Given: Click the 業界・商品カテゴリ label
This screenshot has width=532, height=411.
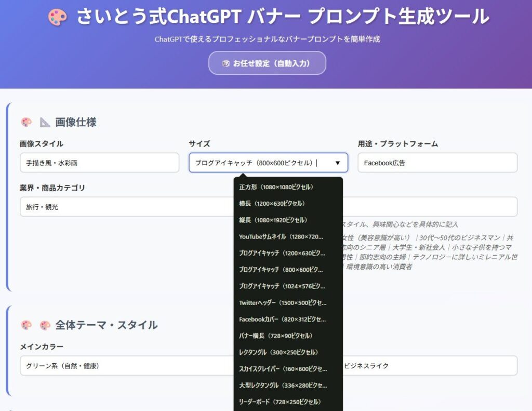Looking at the screenshot, I should pyautogui.click(x=52, y=188).
